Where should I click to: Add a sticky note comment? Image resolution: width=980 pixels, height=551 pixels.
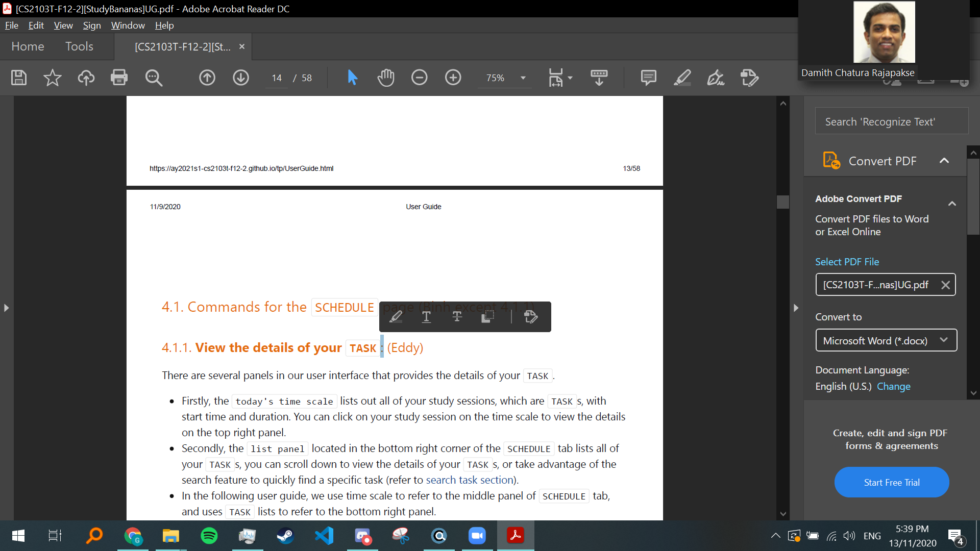[x=648, y=78]
